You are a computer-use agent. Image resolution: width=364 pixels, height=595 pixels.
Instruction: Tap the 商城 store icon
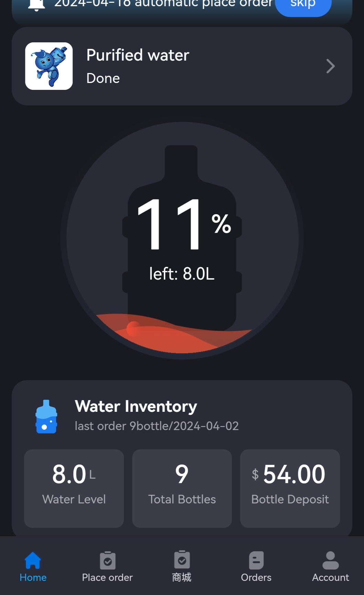pos(182,560)
